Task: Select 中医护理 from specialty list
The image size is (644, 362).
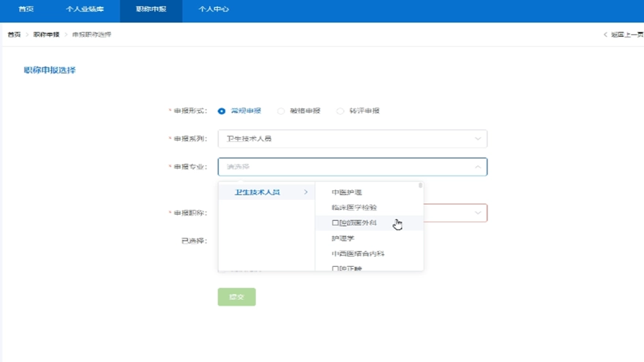Action: [x=347, y=192]
